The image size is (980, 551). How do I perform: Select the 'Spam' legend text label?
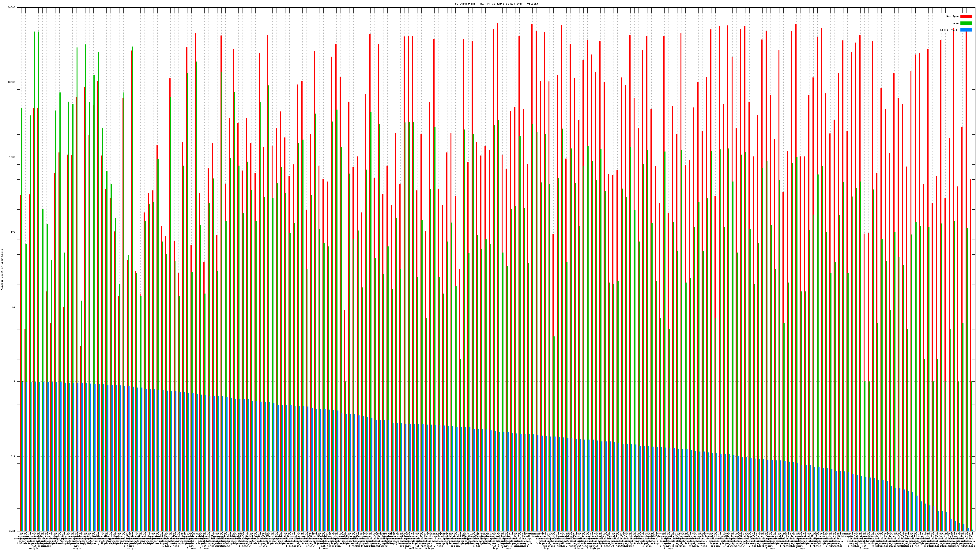956,23
